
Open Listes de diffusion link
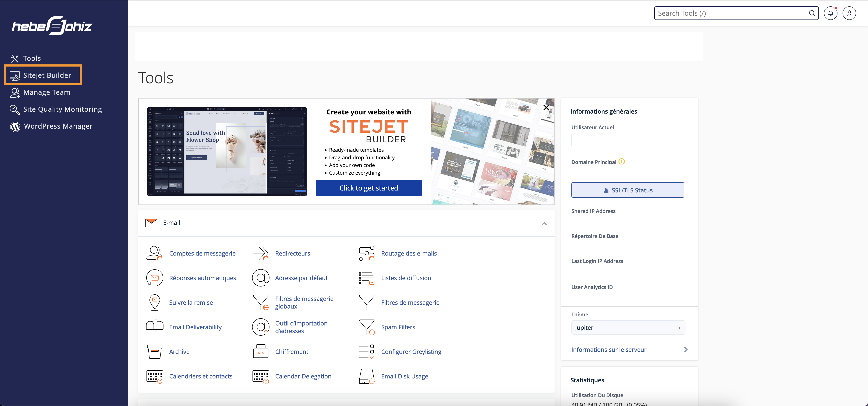pos(406,278)
